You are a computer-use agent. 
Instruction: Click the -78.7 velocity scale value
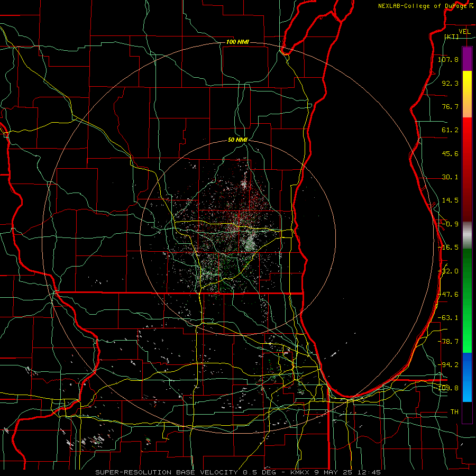448,342
